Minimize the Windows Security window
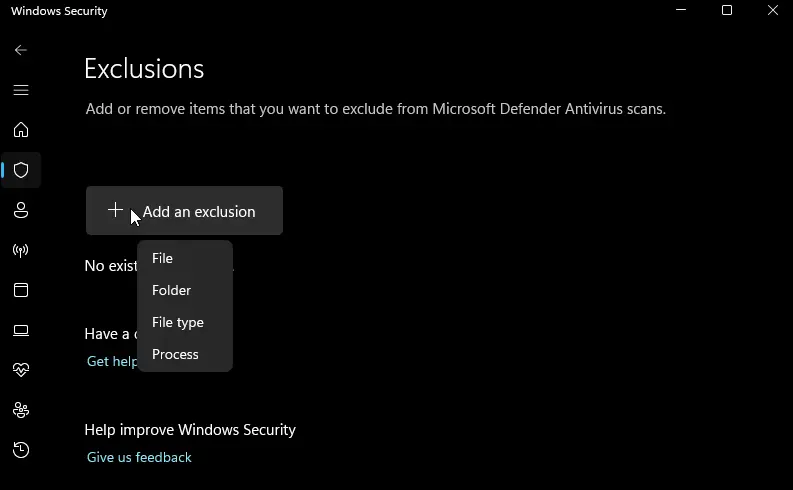The width and height of the screenshot is (793, 490). [x=681, y=11]
